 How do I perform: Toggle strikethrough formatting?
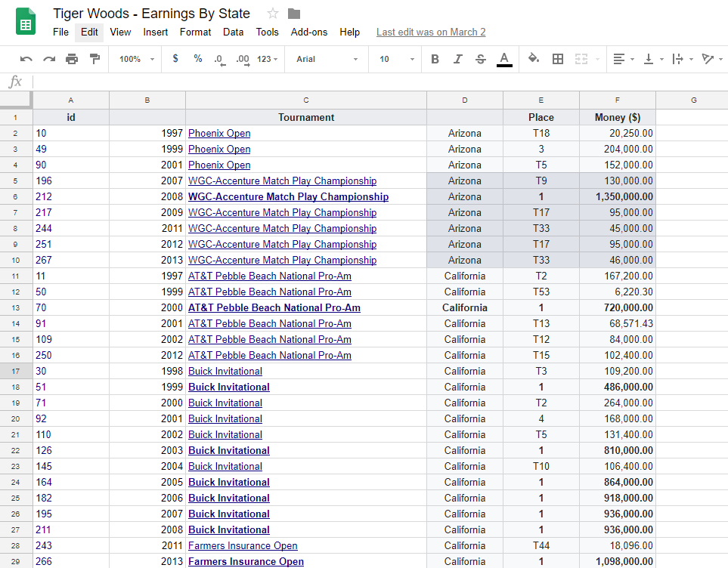[x=480, y=58]
